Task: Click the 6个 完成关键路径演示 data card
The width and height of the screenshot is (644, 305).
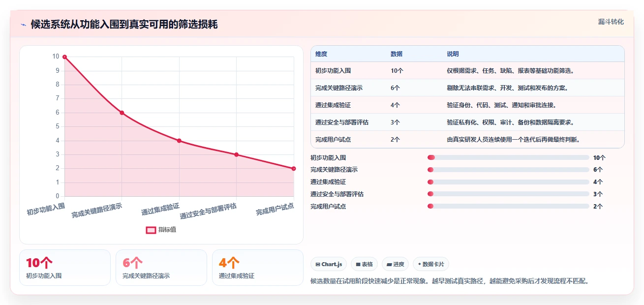Action: 161,268
